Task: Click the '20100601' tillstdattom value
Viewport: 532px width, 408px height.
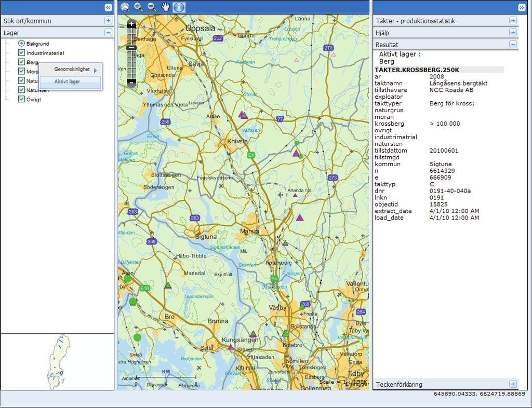Action: point(444,151)
